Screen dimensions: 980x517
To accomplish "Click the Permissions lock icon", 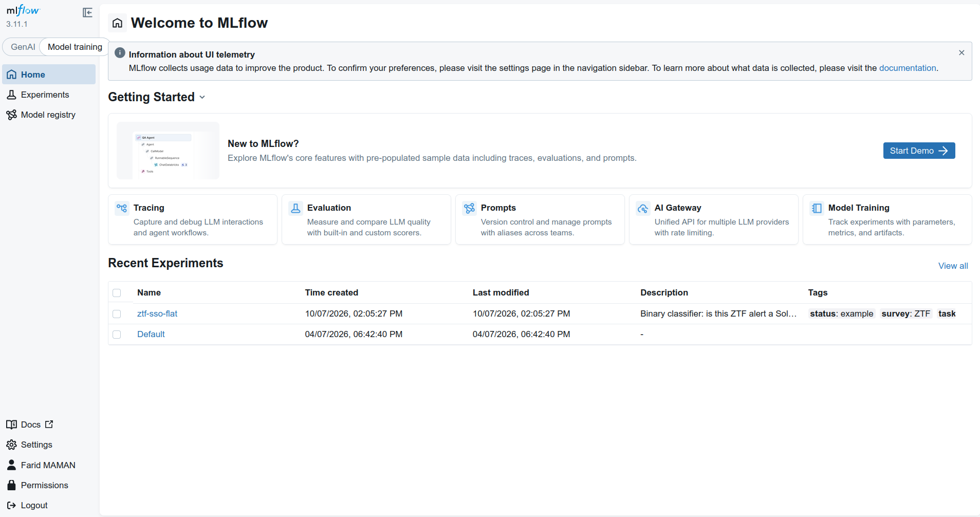I will point(11,485).
